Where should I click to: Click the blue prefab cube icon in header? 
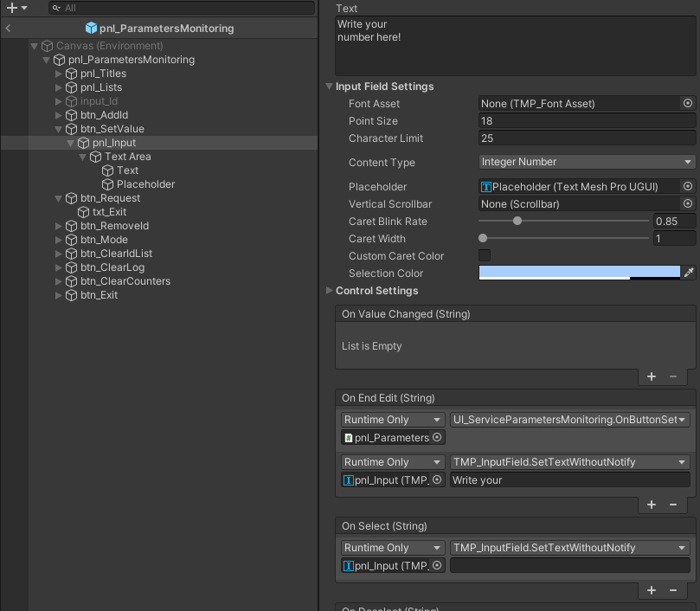click(x=91, y=29)
